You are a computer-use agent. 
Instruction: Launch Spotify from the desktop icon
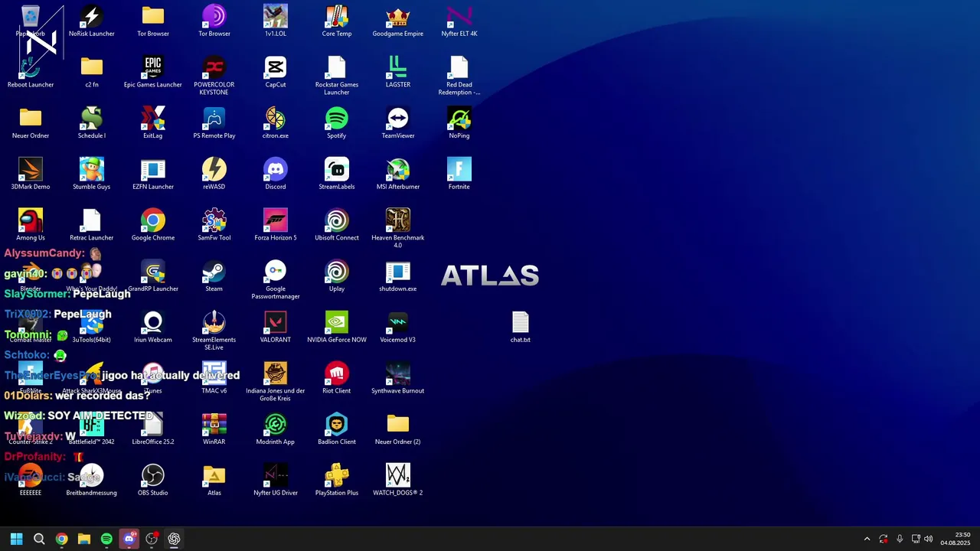tap(337, 122)
